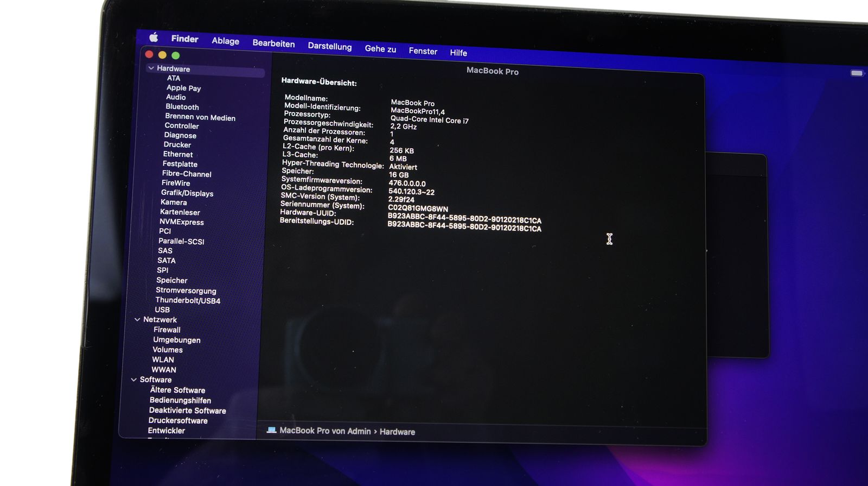Select Bedienungshilfen in the sidebar
The image size is (868, 486).
(x=180, y=400)
